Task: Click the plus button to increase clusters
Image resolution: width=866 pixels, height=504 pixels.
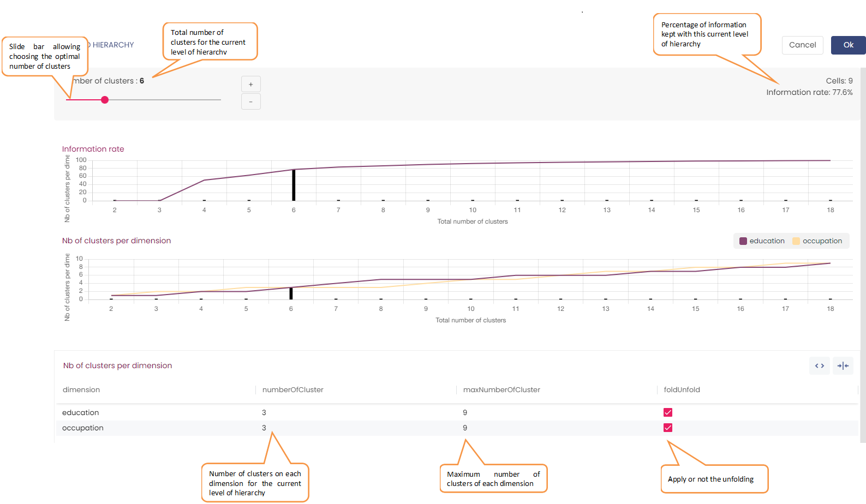Action: (250, 84)
